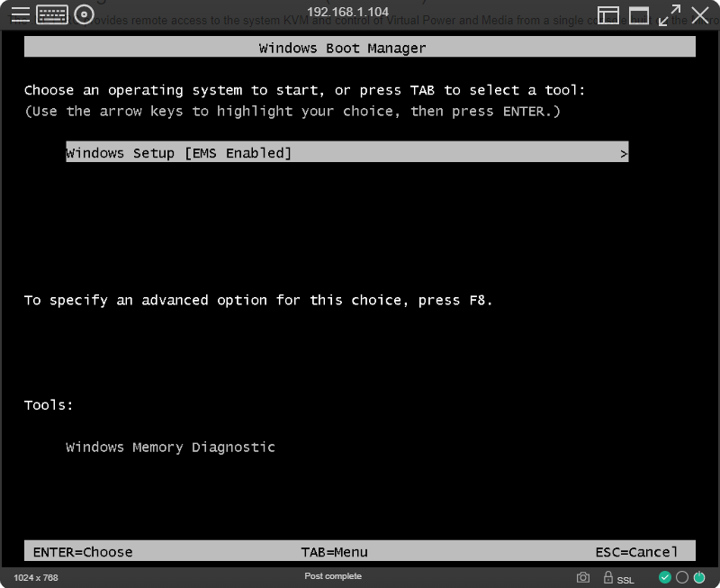Click the "Choose an operating system" instruction line
720x588 pixels.
[305, 91]
